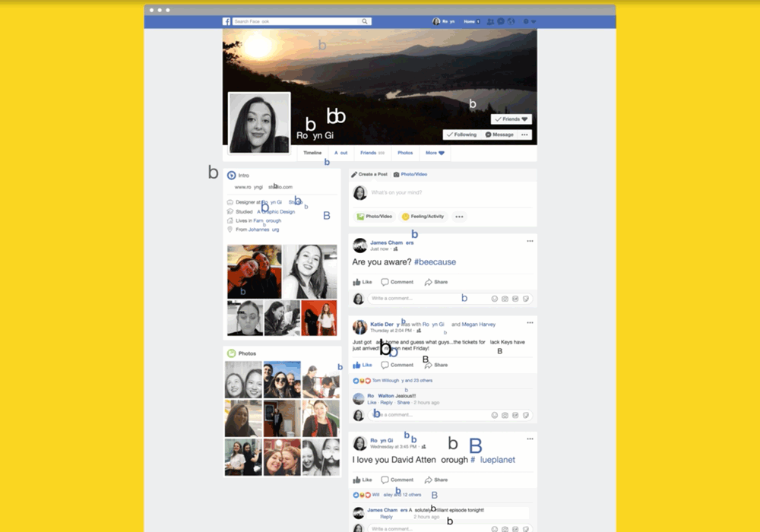Open the Messenger icon in the top bar
This screenshot has height=532, width=760.
point(500,21)
